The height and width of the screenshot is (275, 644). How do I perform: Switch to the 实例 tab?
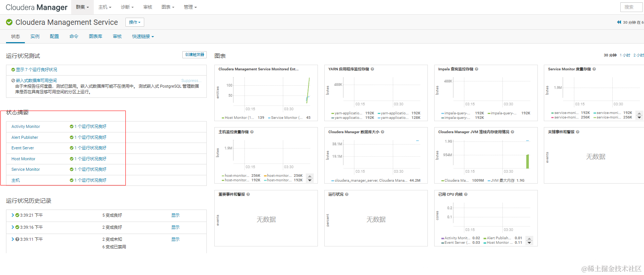click(x=35, y=36)
